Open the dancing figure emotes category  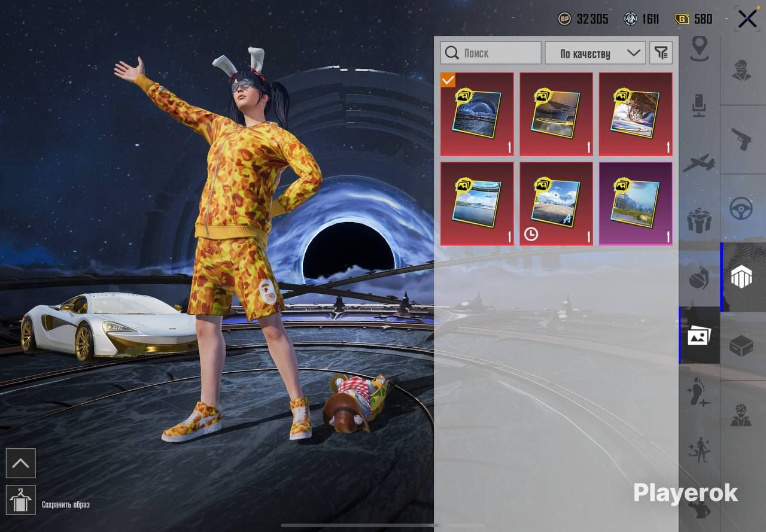click(699, 450)
